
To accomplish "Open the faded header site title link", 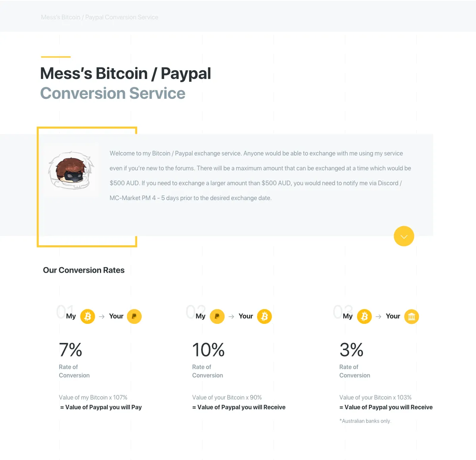I will pos(100,17).
